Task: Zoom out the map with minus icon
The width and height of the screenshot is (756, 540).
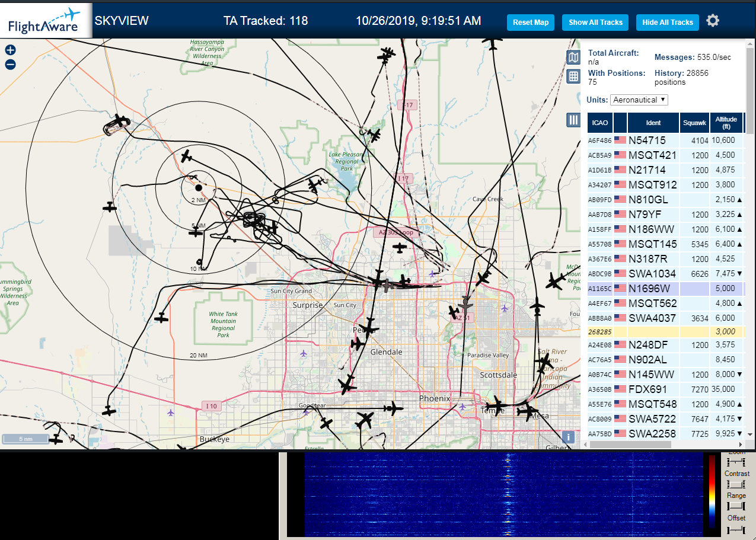Action: point(10,65)
